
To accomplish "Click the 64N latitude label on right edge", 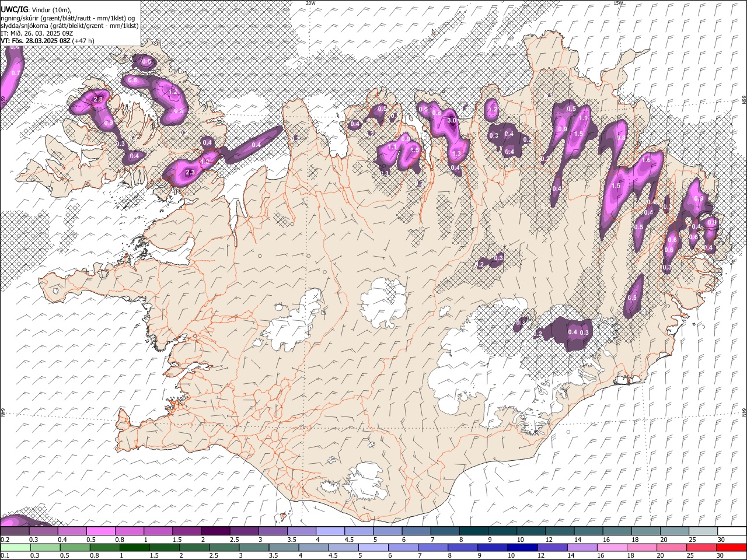I will point(743,412).
